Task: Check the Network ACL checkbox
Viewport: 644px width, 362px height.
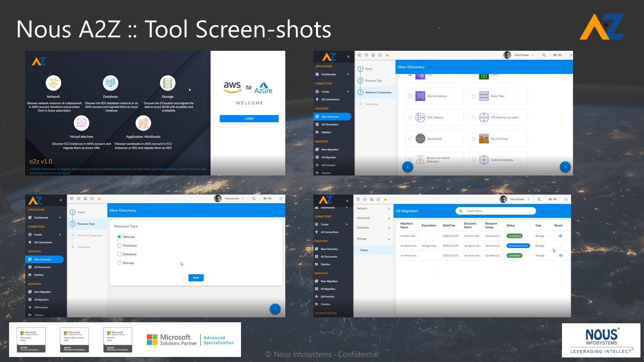Action: pos(410,139)
